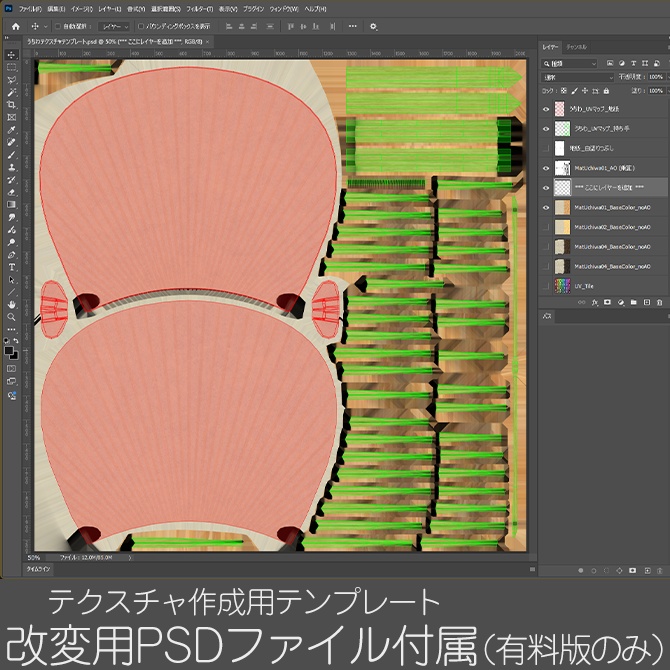
Task: Select the Brush tool
Action: point(12,155)
